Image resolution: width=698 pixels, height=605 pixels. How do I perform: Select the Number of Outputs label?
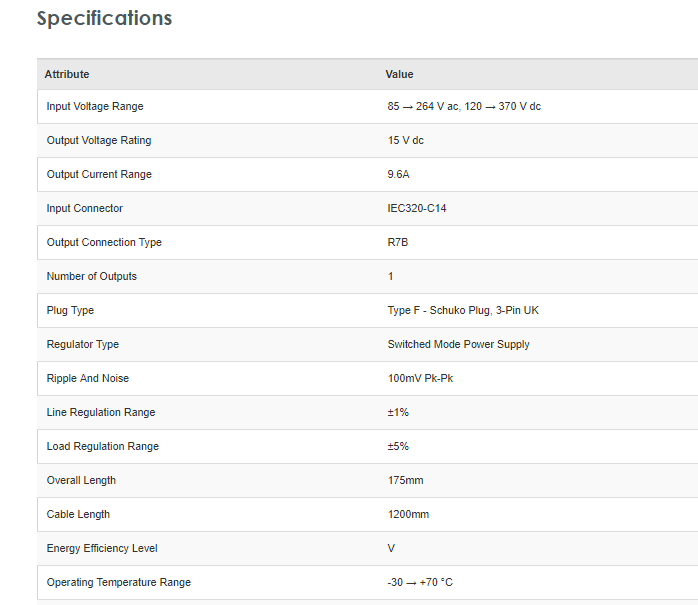tap(92, 276)
